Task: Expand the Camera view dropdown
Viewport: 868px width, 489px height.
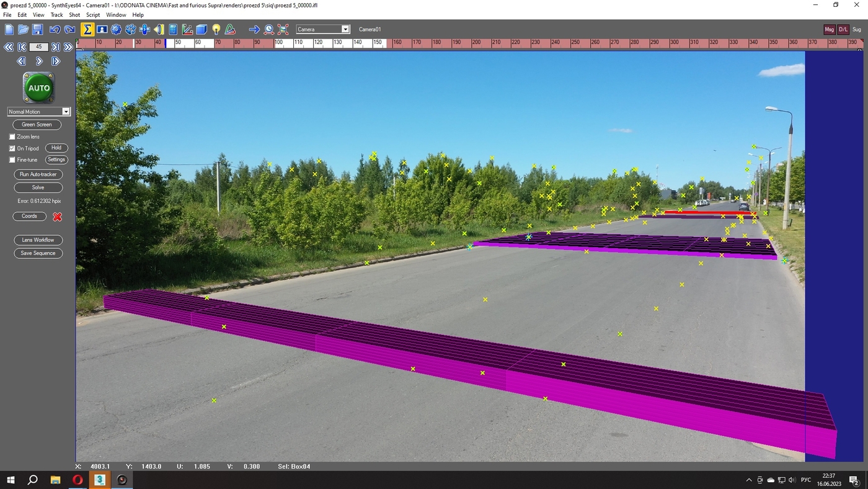Action: click(323, 29)
